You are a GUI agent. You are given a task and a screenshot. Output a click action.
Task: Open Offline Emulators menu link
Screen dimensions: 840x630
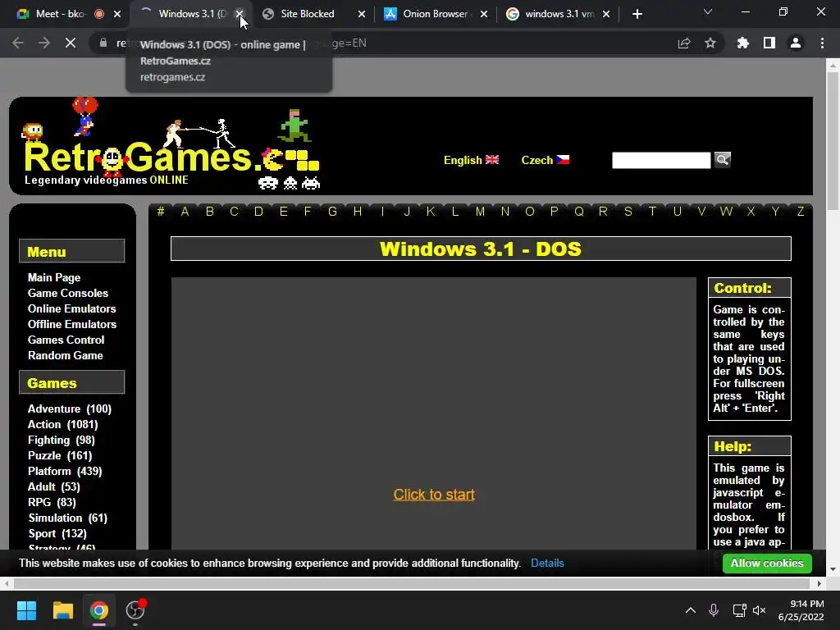pos(72,324)
